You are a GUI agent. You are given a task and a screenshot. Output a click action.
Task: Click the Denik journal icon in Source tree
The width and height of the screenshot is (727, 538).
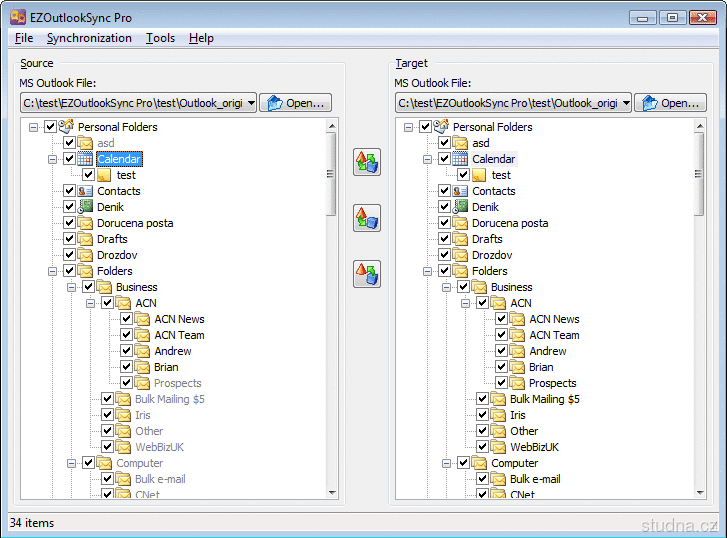[x=86, y=207]
